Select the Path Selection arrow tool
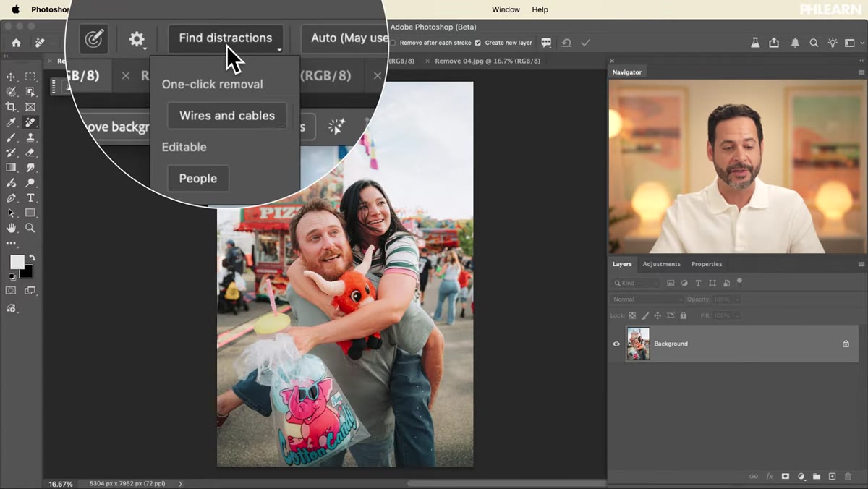This screenshot has width=868, height=489. point(11,213)
